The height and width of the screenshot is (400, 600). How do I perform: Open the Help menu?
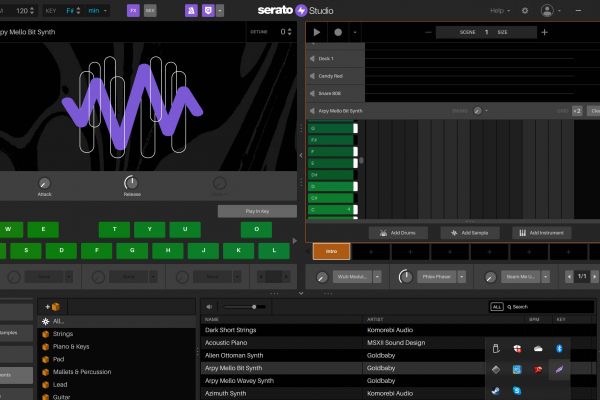[x=500, y=11]
